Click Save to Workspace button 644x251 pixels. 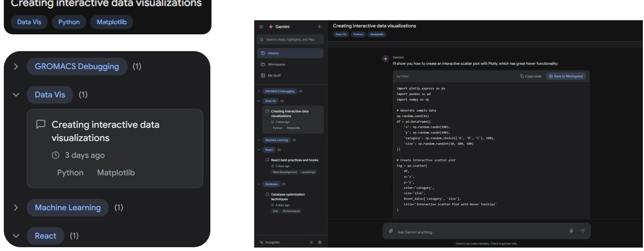[566, 76]
